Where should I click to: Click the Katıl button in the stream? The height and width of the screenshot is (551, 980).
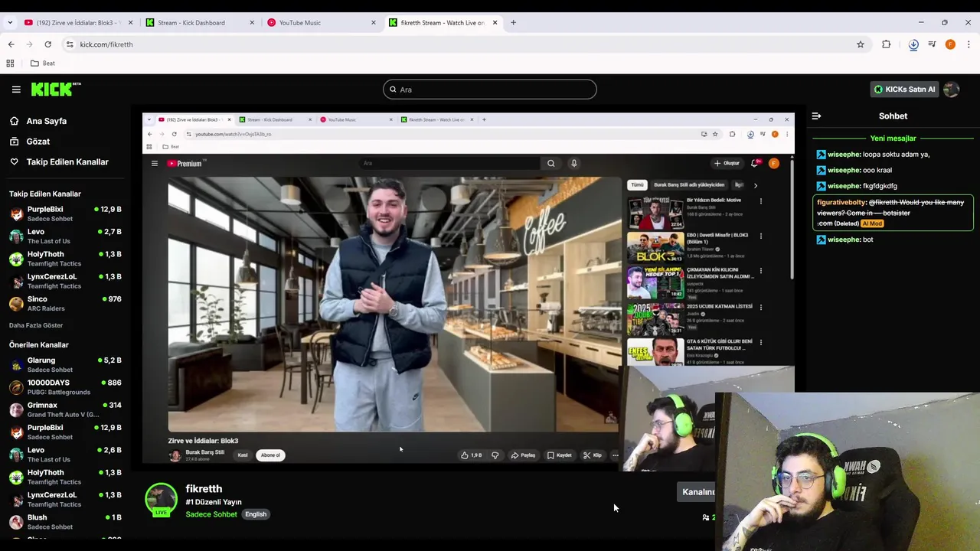pyautogui.click(x=243, y=455)
